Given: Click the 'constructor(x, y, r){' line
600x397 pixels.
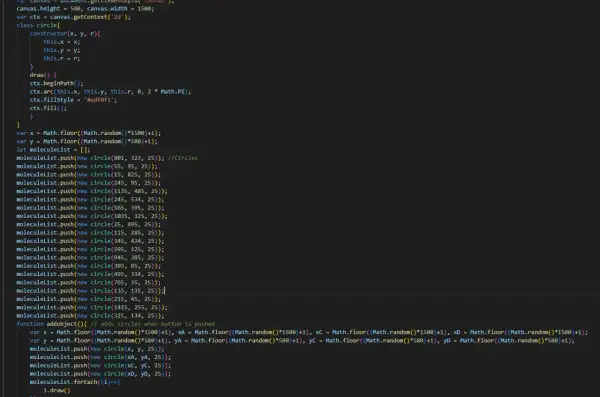Looking at the screenshot, I should (65, 34).
